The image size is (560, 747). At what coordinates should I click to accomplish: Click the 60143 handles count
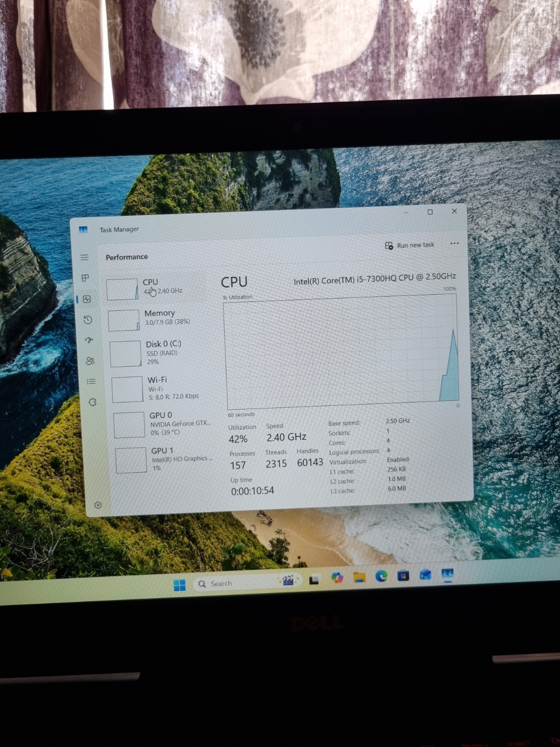click(310, 462)
